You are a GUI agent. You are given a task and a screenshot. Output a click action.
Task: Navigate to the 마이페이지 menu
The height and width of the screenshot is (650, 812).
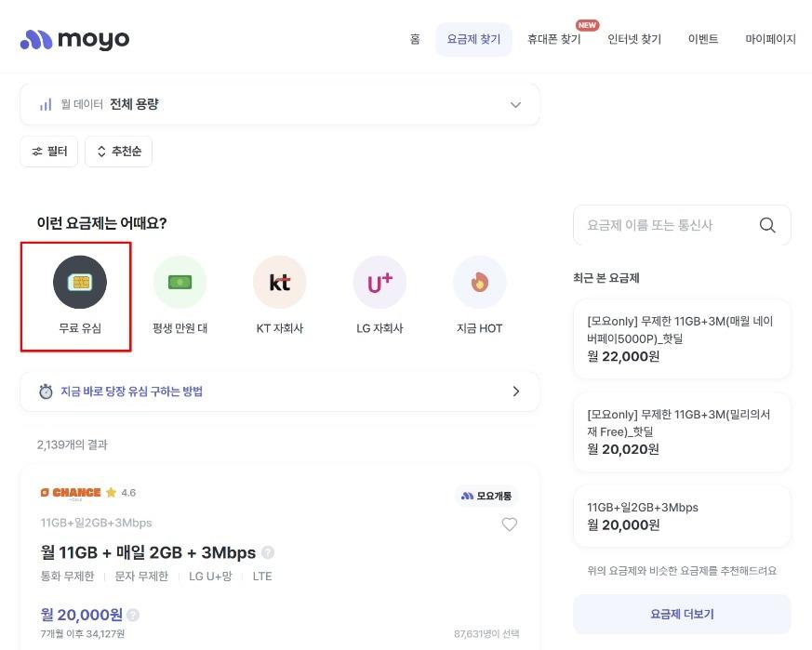click(770, 40)
